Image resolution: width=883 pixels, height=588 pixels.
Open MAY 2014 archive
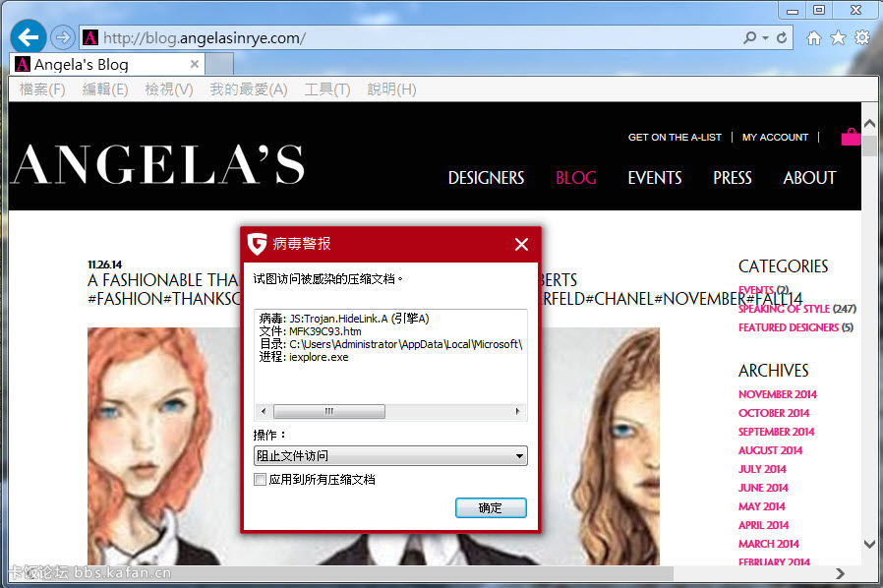(x=762, y=505)
